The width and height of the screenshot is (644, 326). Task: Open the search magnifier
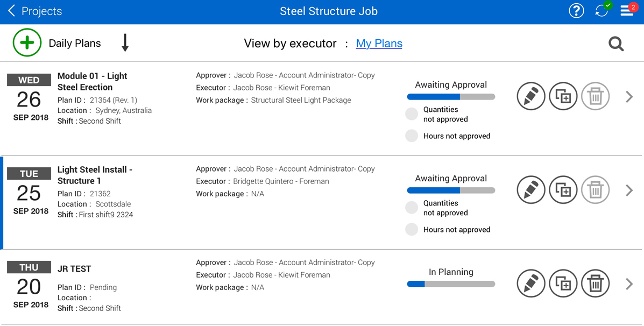616,44
